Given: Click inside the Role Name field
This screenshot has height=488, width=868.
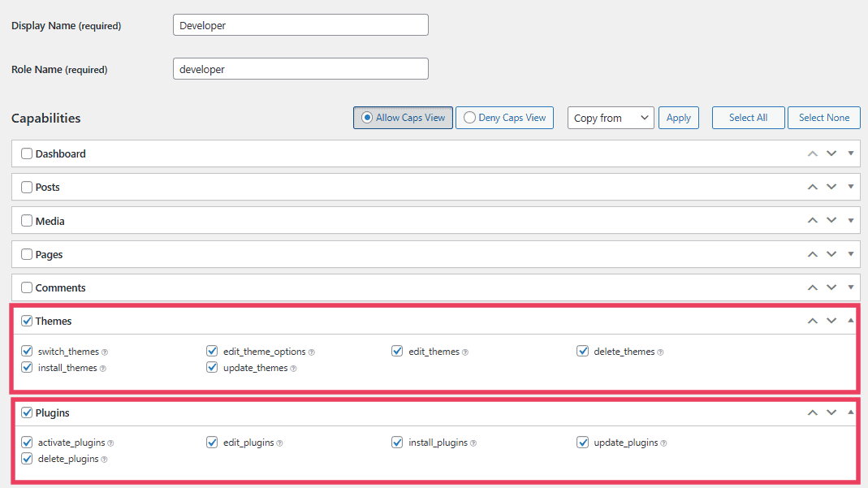Looking at the screenshot, I should [300, 68].
